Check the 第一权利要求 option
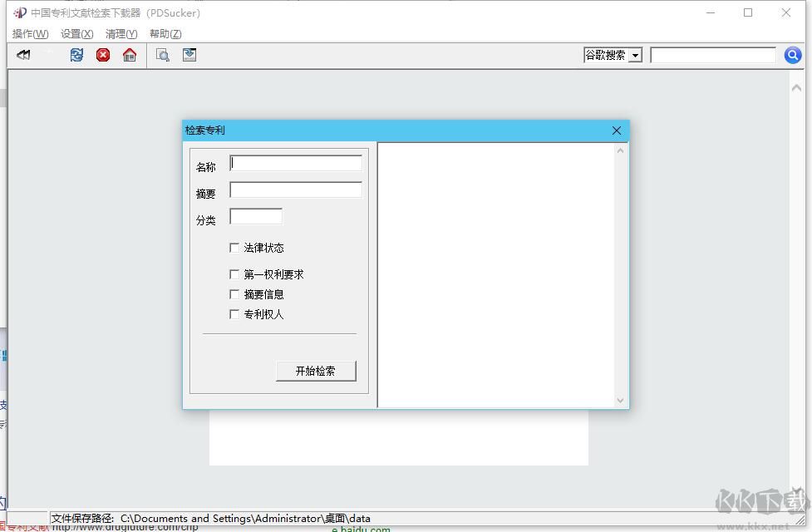The image size is (812, 532). [x=234, y=273]
